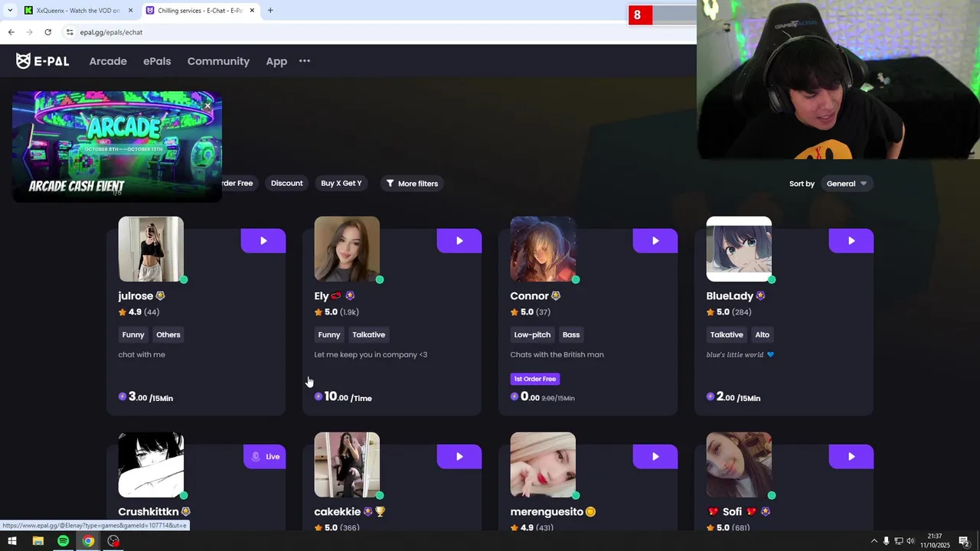980x551 pixels.
Task: Toggle the Discount filter
Action: click(x=287, y=183)
